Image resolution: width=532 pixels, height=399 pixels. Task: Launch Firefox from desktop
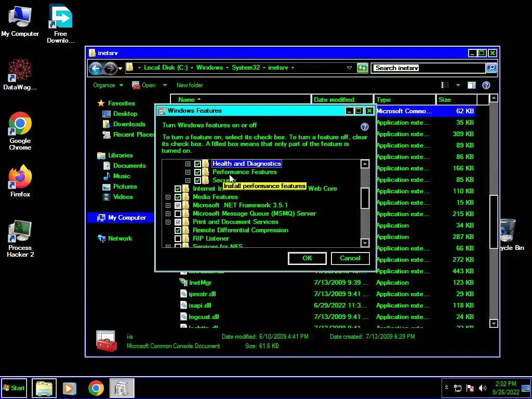20,181
